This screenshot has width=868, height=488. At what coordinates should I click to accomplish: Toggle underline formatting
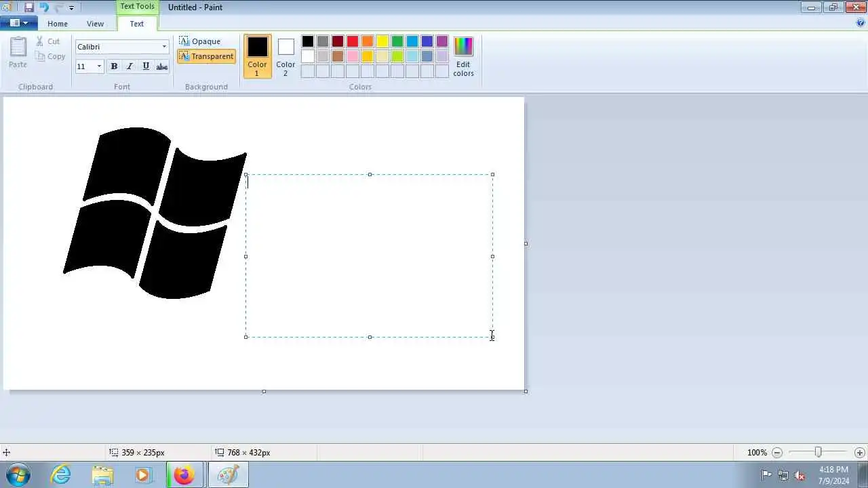(146, 66)
